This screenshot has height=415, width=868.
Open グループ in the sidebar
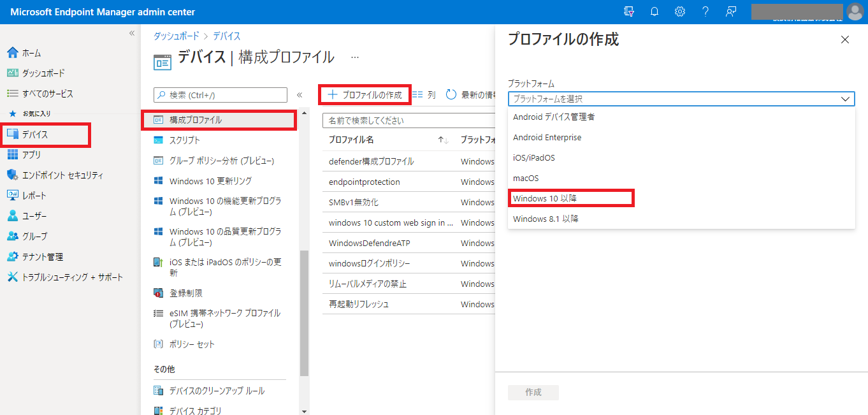[34, 237]
